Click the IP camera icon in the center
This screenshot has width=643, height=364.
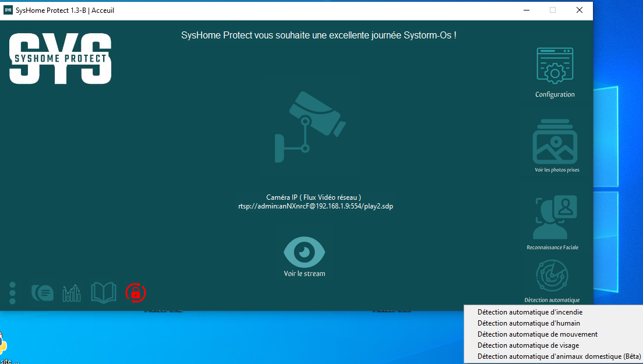tap(310, 126)
